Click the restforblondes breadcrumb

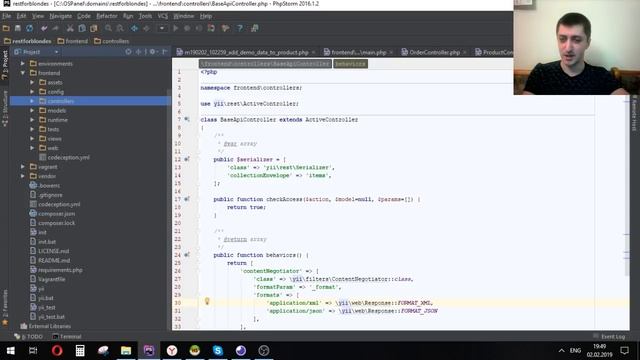click(28, 41)
